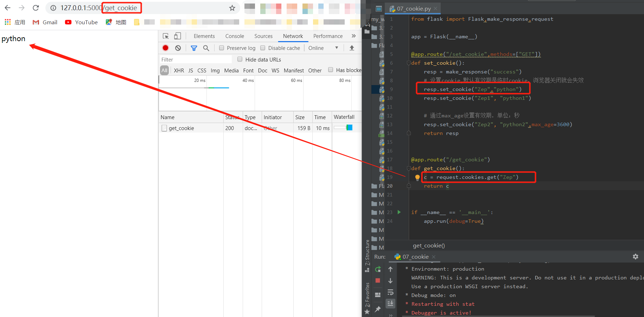Open the Maps (地图) bookmark
The image size is (644, 317).
point(116,22)
